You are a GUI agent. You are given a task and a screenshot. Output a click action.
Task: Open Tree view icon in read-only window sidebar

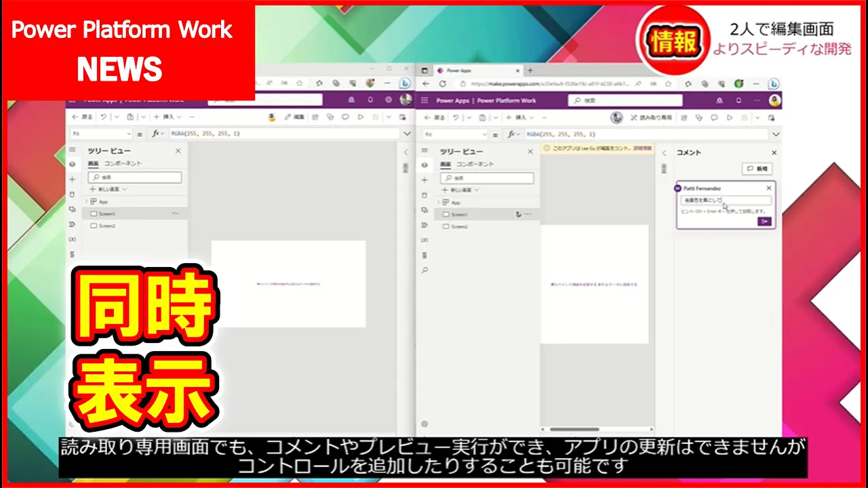tap(425, 165)
